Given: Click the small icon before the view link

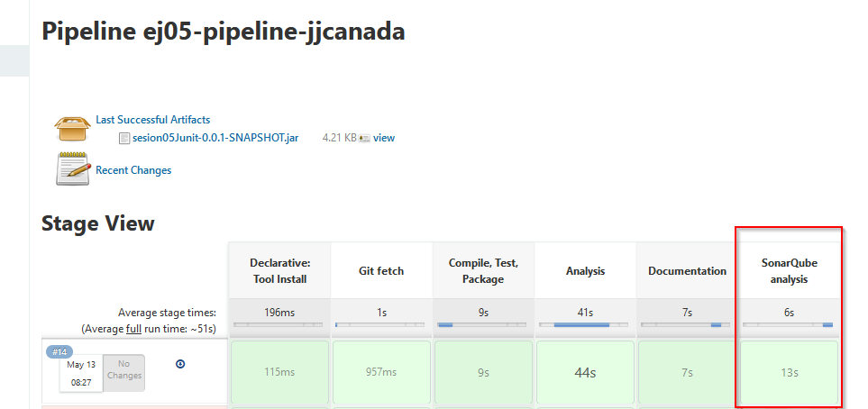Looking at the screenshot, I should pyautogui.click(x=364, y=139).
